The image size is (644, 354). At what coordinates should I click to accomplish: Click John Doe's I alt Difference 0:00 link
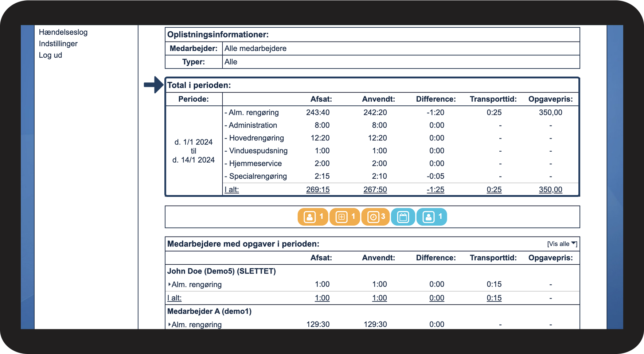(x=437, y=298)
